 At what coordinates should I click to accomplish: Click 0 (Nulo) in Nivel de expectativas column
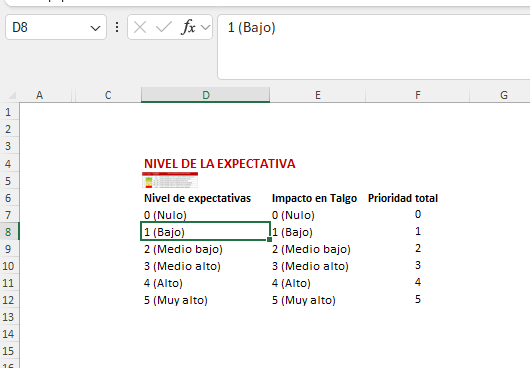point(165,215)
